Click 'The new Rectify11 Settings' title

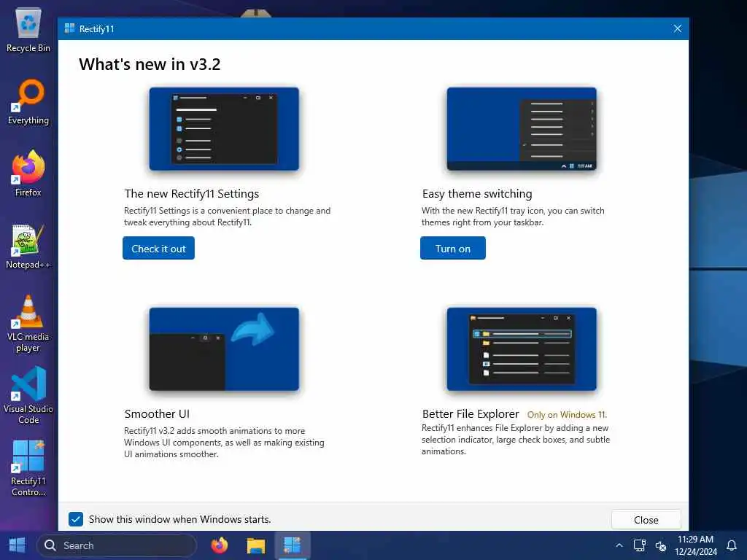[192, 194]
